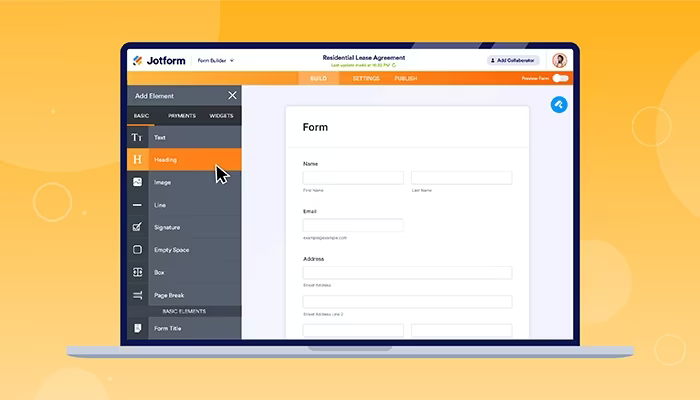Click the Jotform logo icon

[138, 60]
